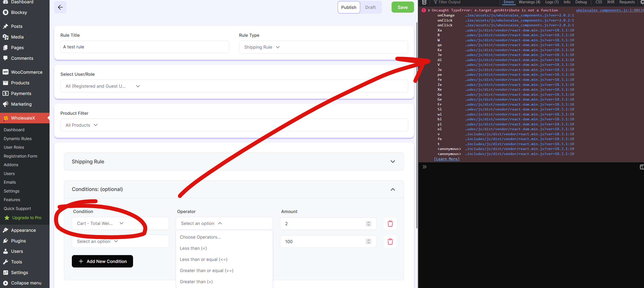The height and width of the screenshot is (288, 644).
Task: Open the Rule Type Shipping Rule dropdown
Action: (323, 47)
